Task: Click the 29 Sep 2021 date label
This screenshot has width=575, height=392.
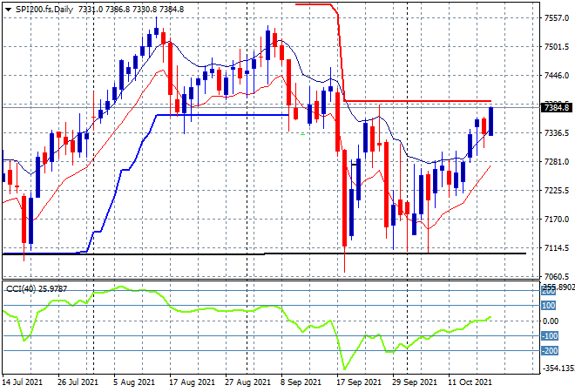Action: [415, 382]
